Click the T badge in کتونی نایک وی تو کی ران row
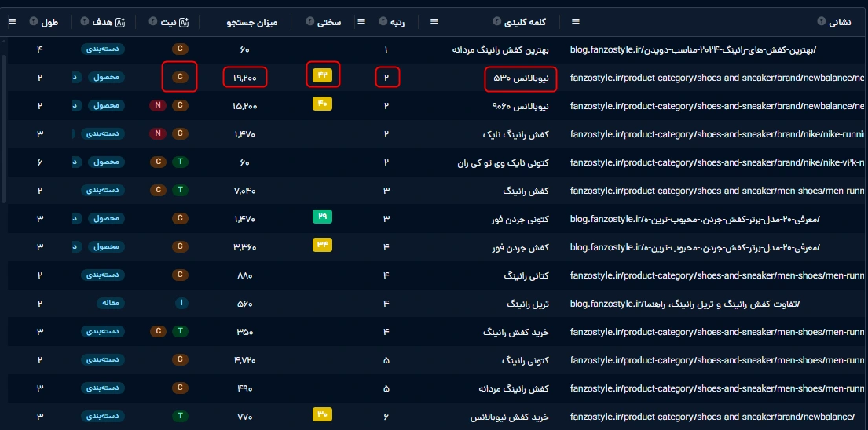This screenshot has height=430, width=868. coord(179,162)
